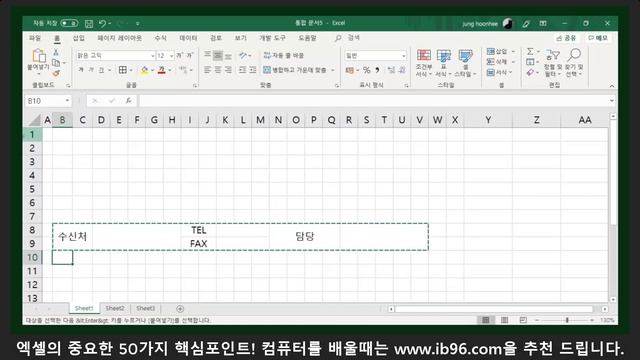Viewport: 640px width, 360px height.
Task: Click the Percent Style icon
Action: coord(367,70)
